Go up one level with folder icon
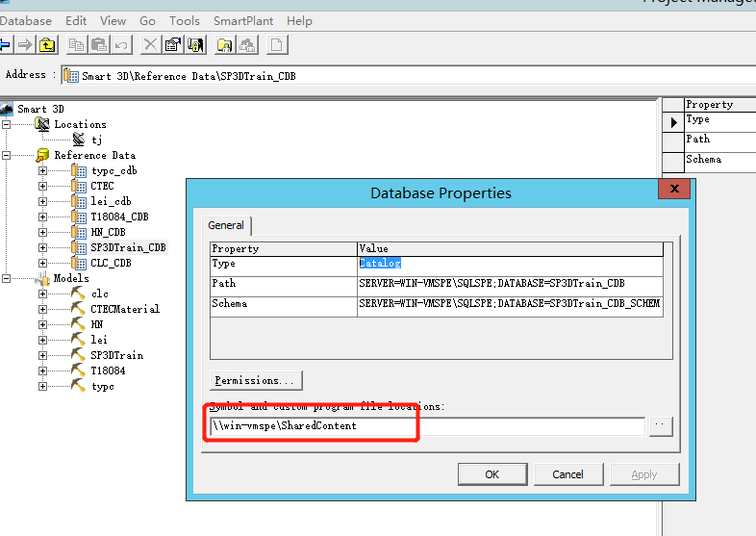756x536 pixels. [47, 45]
